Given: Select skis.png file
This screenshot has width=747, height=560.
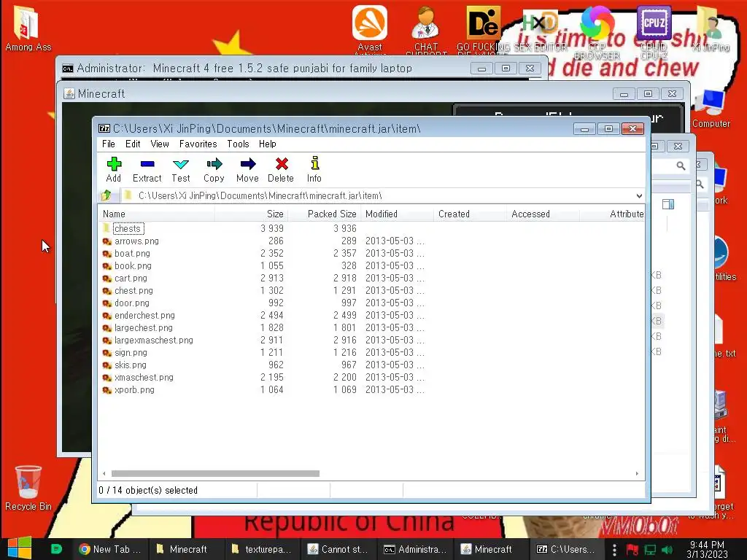Looking at the screenshot, I should pyautogui.click(x=130, y=365).
